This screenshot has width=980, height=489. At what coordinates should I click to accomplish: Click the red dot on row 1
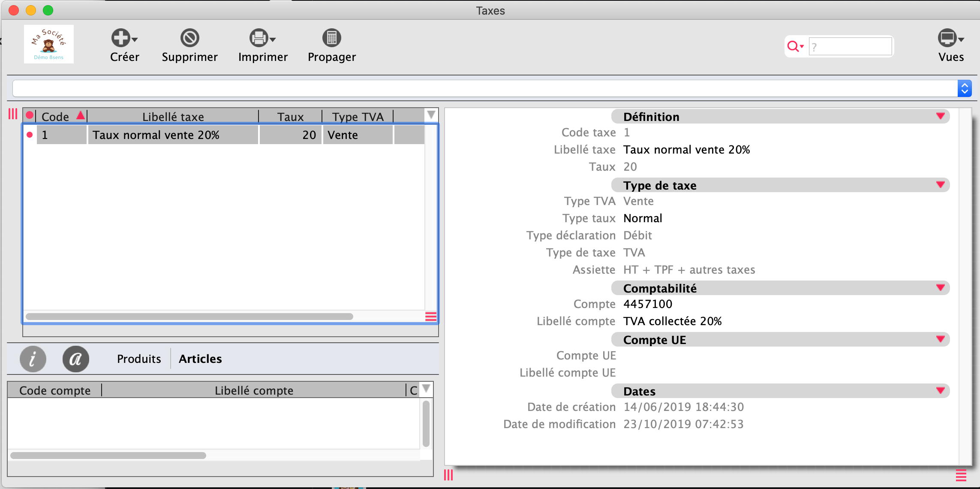point(30,135)
